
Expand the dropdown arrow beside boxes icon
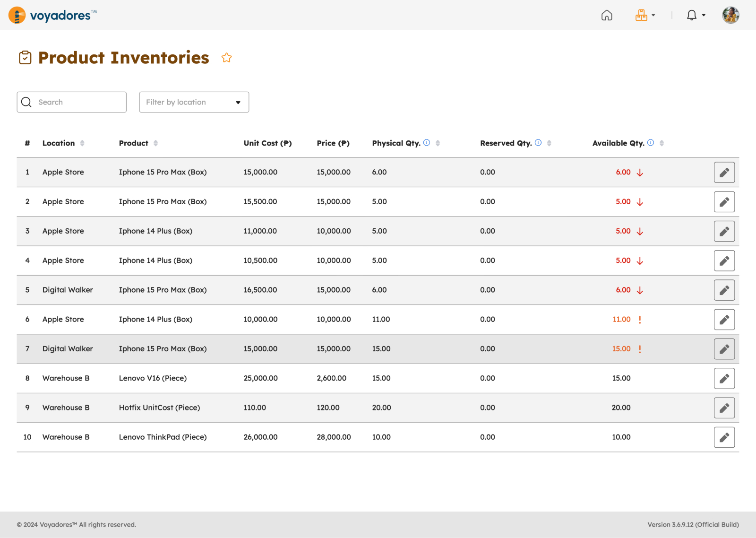pos(653,15)
